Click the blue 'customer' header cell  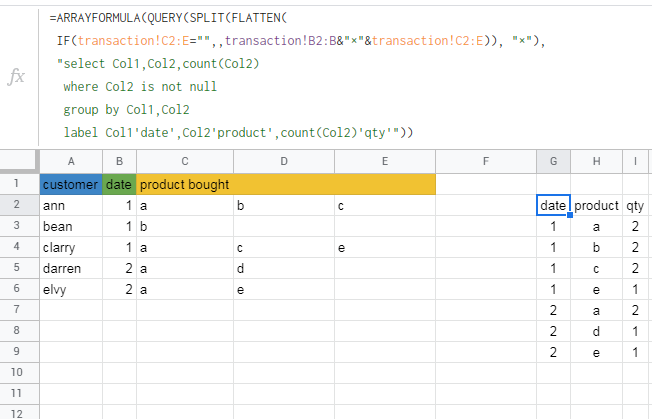point(70,184)
